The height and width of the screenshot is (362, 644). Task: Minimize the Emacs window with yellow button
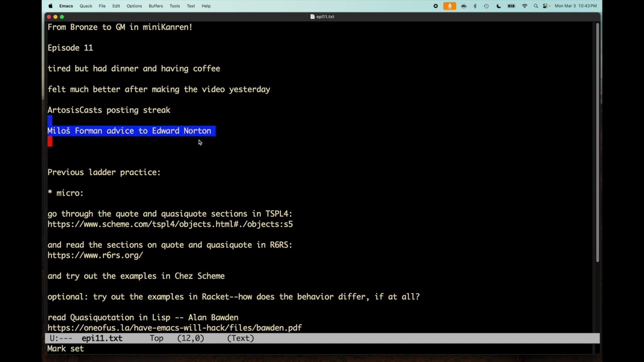55,17
